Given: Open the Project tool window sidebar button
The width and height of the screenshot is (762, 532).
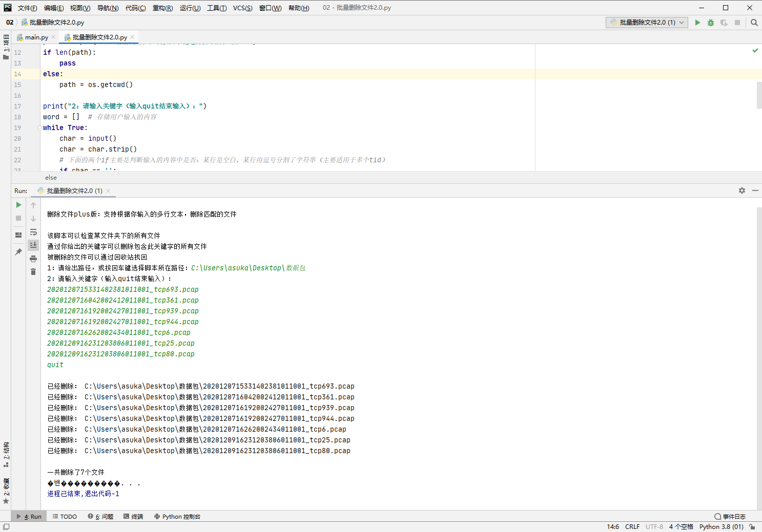Looking at the screenshot, I should pos(6,47).
